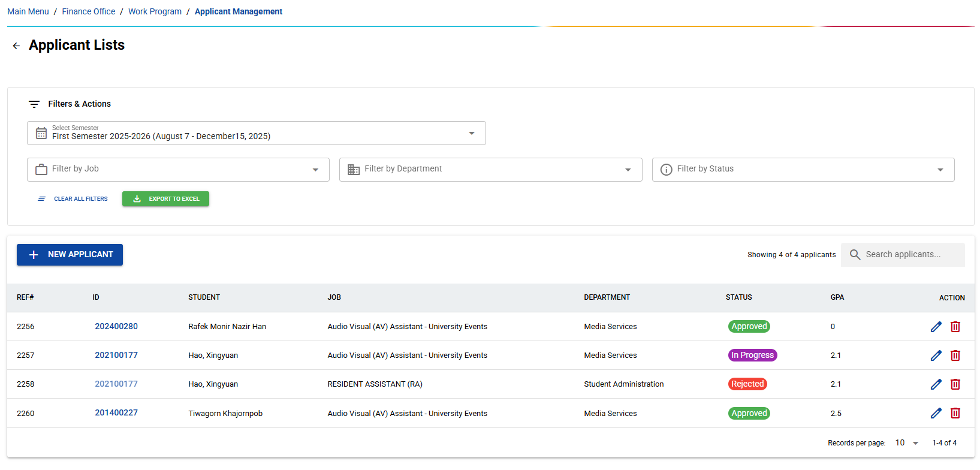The height and width of the screenshot is (470, 980).
Task: Click the Filters & Actions filter icon
Action: pyautogui.click(x=34, y=104)
